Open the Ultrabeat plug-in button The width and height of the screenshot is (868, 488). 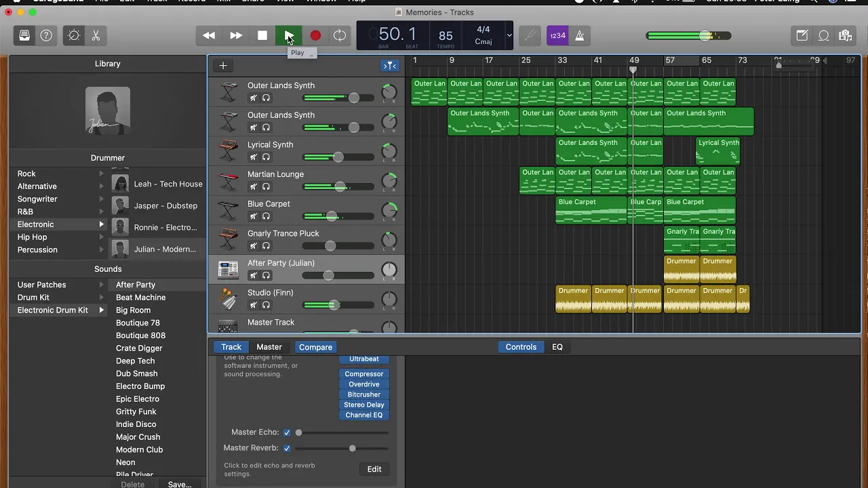point(364,359)
